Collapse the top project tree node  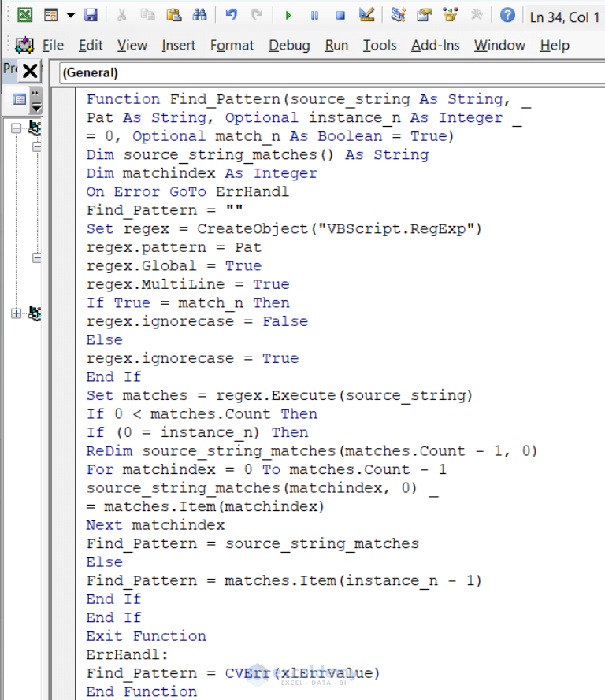click(x=16, y=128)
